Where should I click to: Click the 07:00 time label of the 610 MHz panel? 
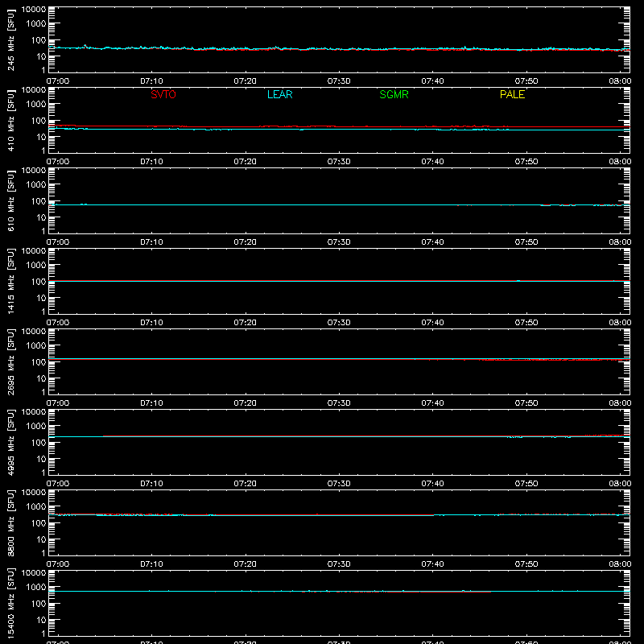tap(58, 242)
